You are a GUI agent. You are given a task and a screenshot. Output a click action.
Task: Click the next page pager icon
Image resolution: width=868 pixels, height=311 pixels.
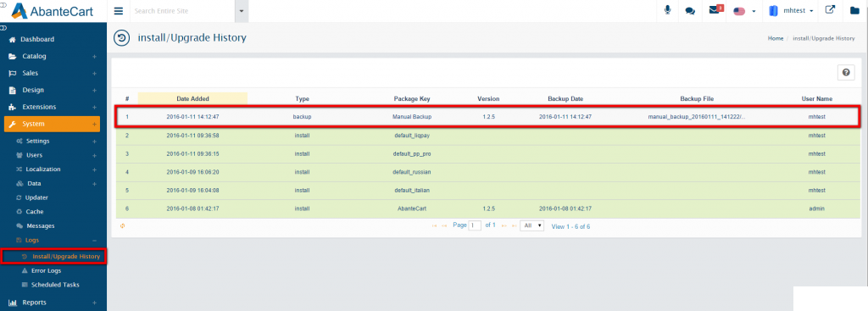click(x=504, y=225)
